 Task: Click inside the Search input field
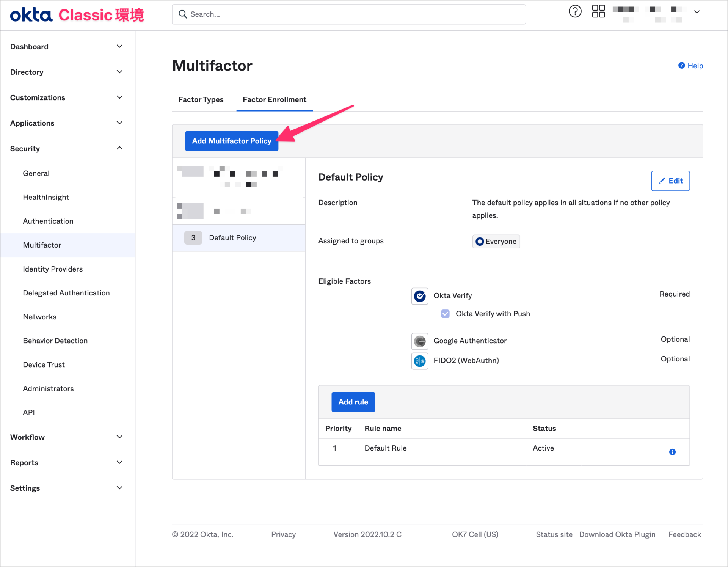pos(341,14)
